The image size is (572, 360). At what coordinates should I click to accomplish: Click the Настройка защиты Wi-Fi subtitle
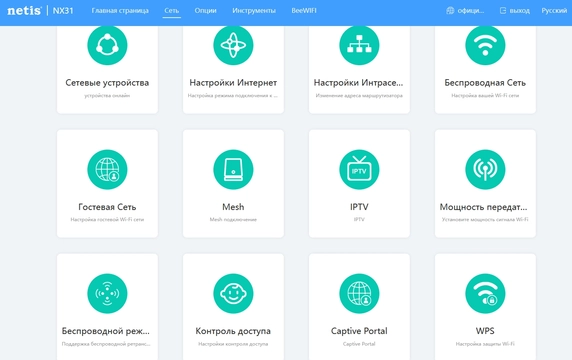click(x=485, y=344)
